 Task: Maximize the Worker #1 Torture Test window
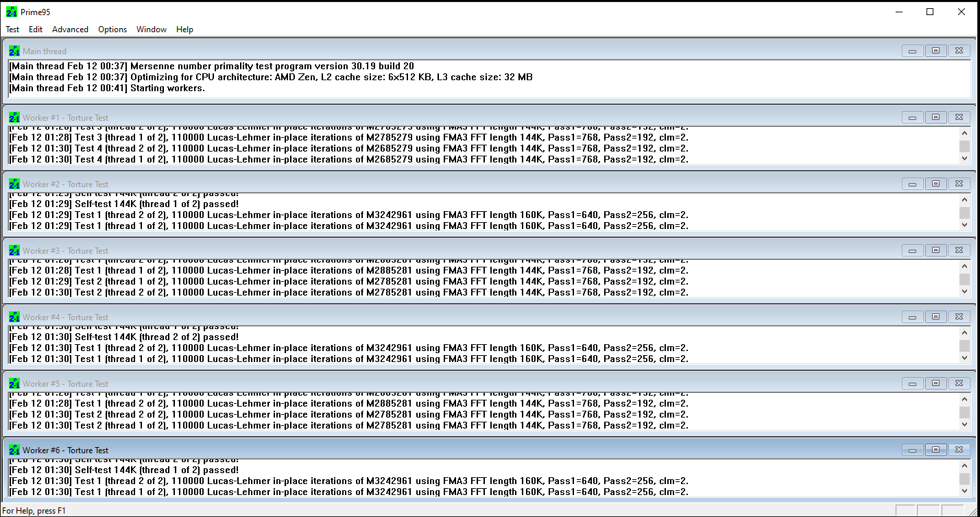tap(935, 117)
